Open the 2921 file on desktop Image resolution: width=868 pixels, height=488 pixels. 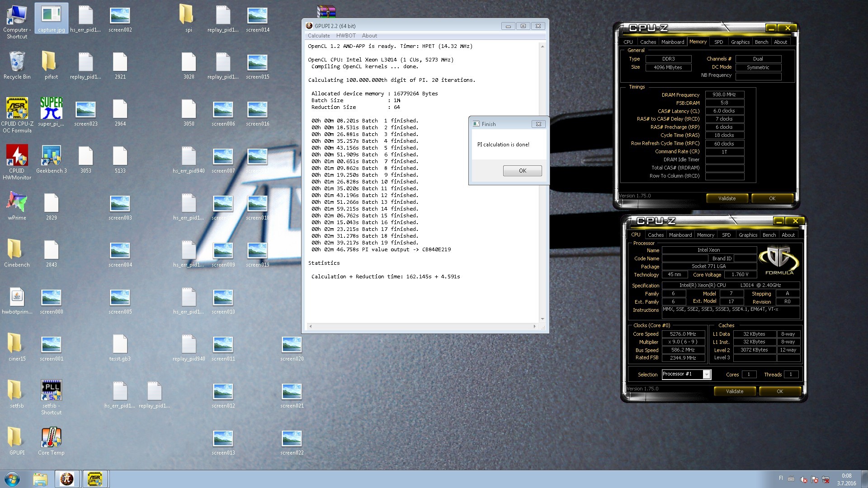[120, 65]
